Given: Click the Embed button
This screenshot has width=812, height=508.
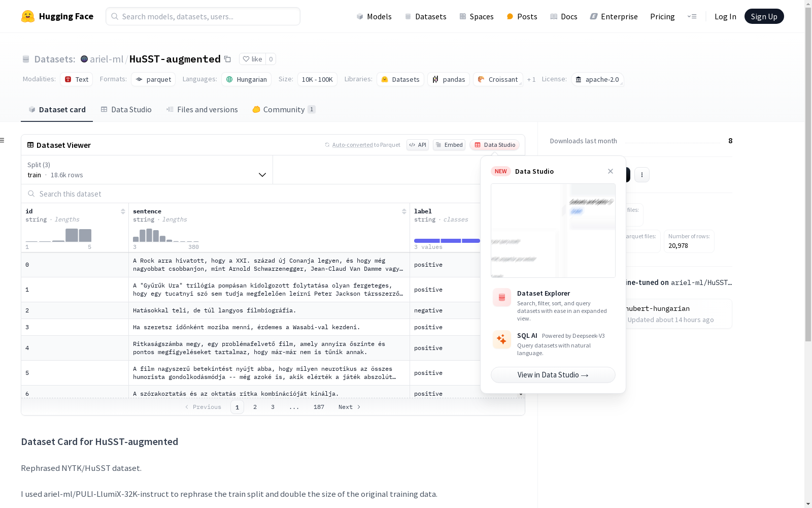Looking at the screenshot, I should coord(449,145).
